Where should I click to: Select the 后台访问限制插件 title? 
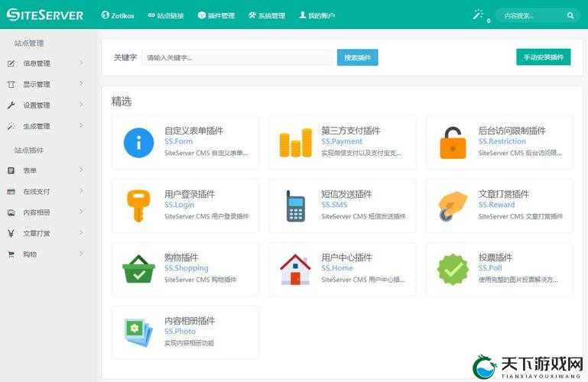[x=512, y=131]
